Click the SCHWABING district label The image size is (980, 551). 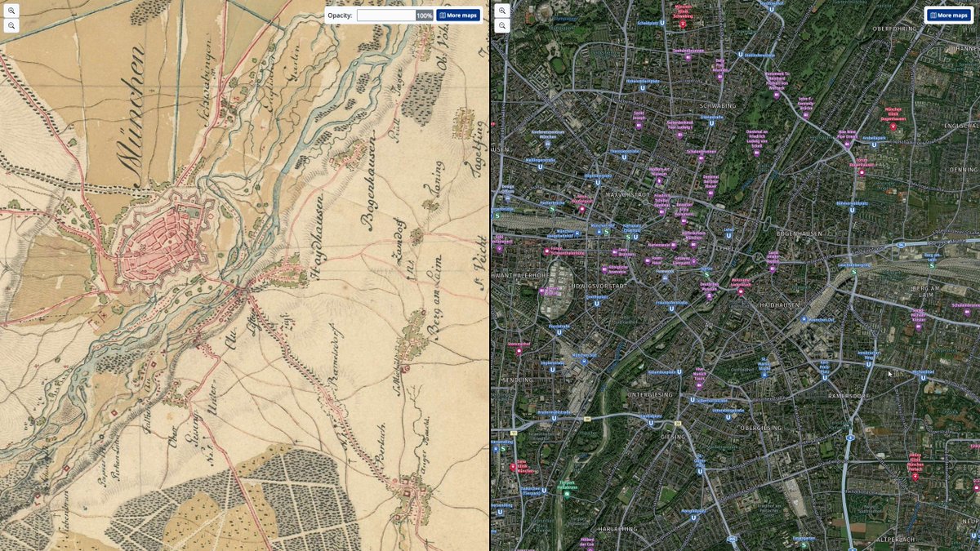click(x=718, y=106)
